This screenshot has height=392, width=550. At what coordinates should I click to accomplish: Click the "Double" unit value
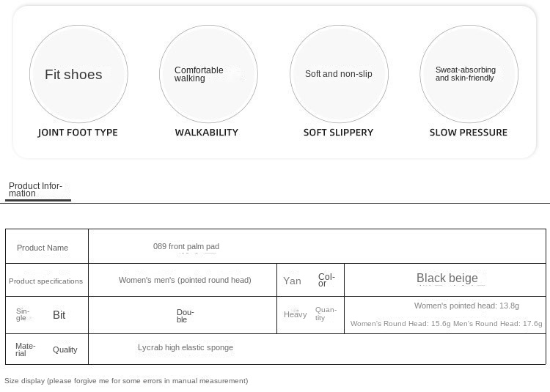coord(185,316)
